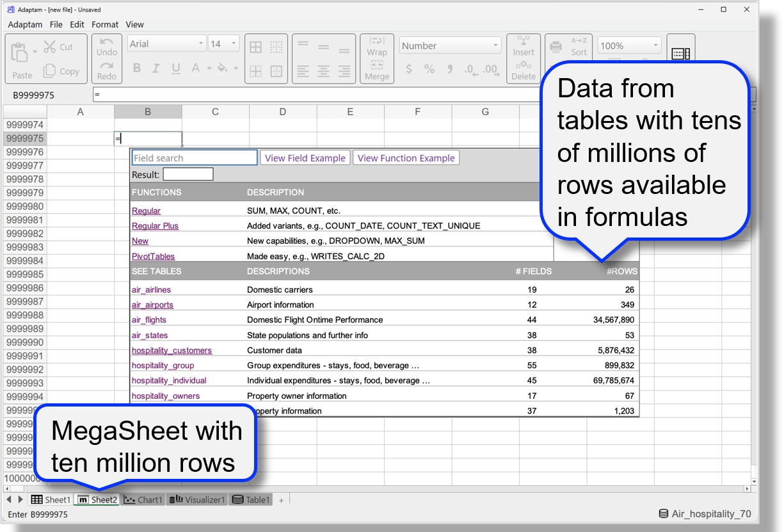The image size is (784, 532).
Task: Toggle underline formatting
Action: click(175, 69)
